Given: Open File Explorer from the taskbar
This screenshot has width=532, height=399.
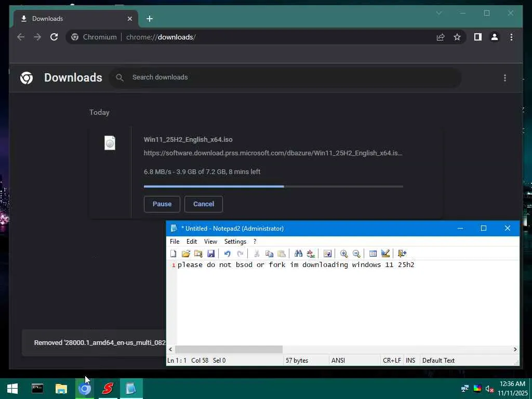Looking at the screenshot, I should 61,389.
